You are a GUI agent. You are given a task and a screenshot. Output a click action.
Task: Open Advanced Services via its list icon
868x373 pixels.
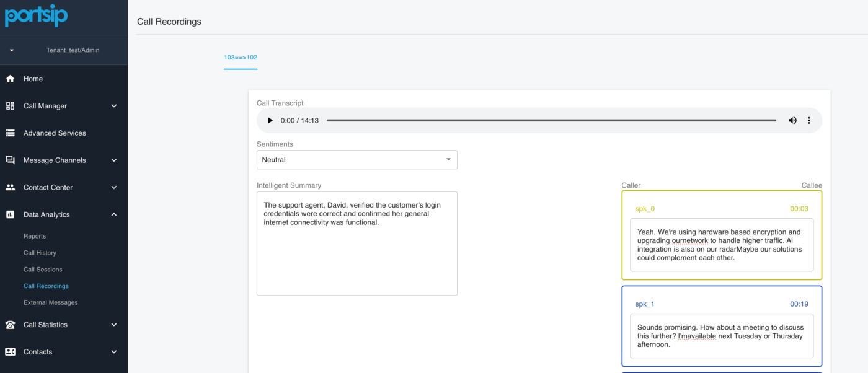pos(10,133)
